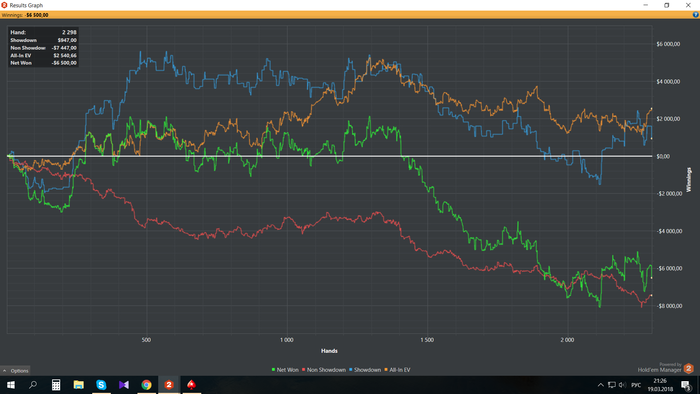Click the -$8 000,00 axis tick label

(x=669, y=306)
